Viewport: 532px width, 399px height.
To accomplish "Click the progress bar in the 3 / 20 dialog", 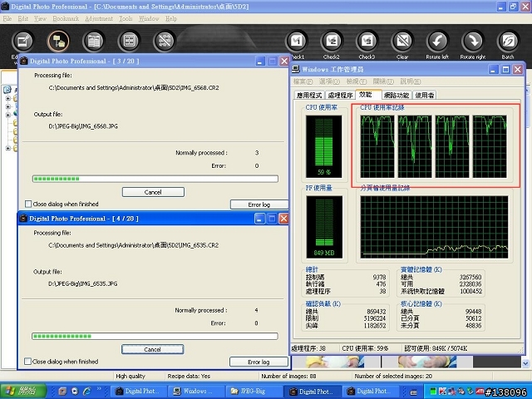I will point(155,179).
